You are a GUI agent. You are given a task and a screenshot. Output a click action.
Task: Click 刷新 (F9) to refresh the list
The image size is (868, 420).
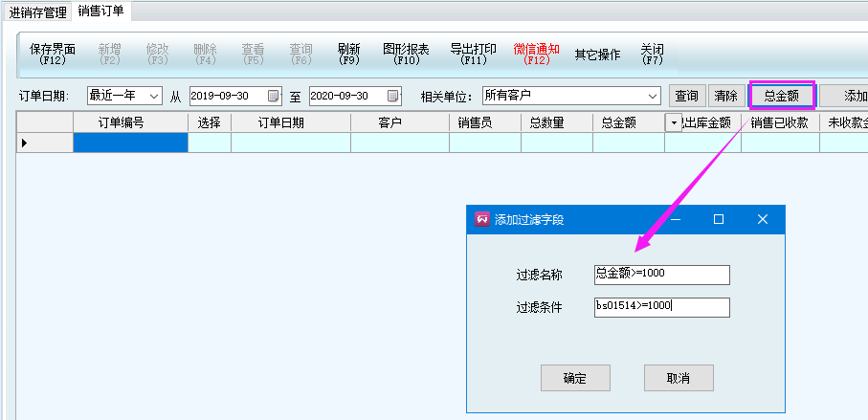[349, 54]
